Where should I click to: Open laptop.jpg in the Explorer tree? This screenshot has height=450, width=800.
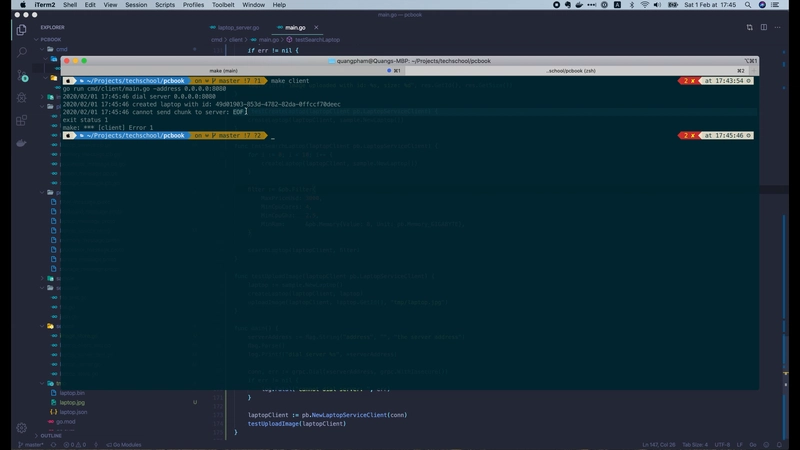click(72, 403)
